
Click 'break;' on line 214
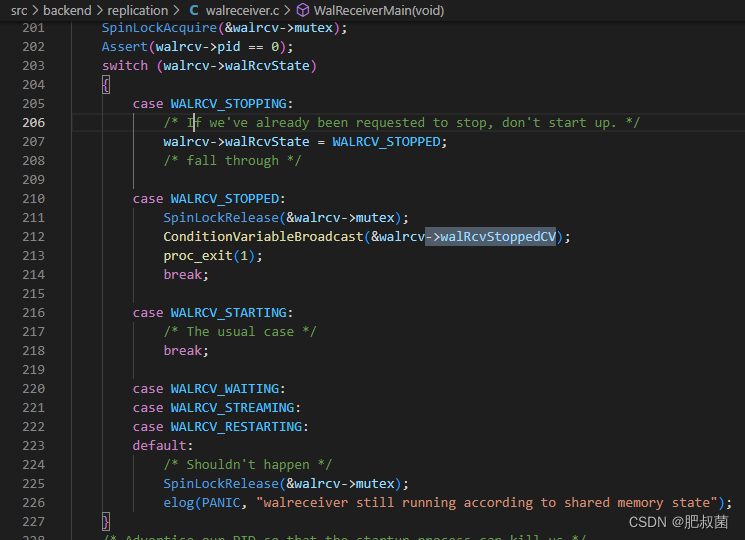(x=186, y=275)
